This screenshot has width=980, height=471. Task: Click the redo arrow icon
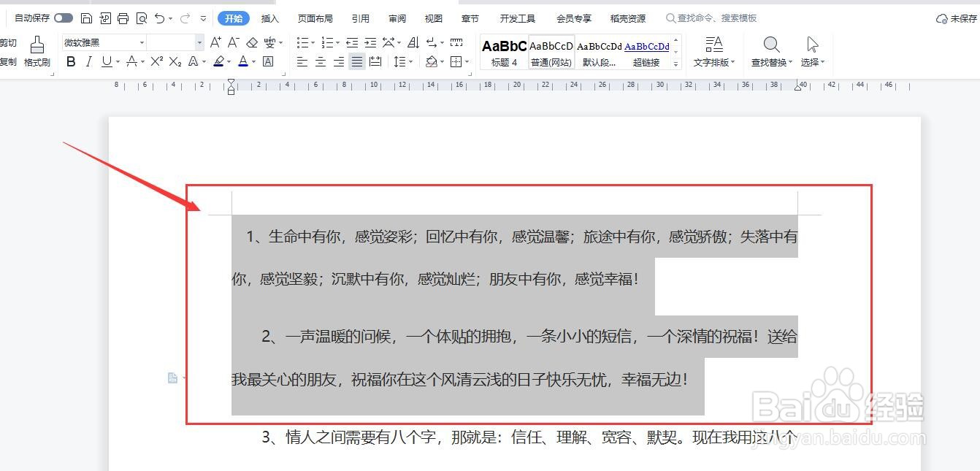185,18
